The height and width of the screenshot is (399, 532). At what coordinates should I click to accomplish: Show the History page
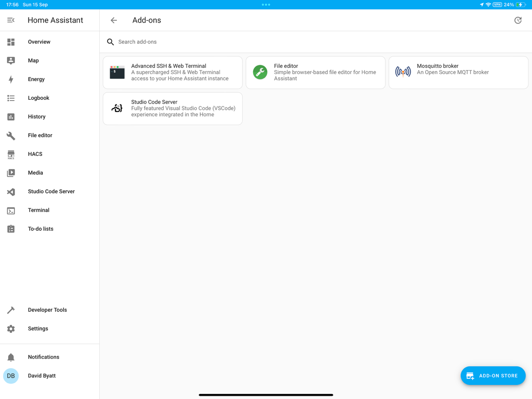coord(50,117)
